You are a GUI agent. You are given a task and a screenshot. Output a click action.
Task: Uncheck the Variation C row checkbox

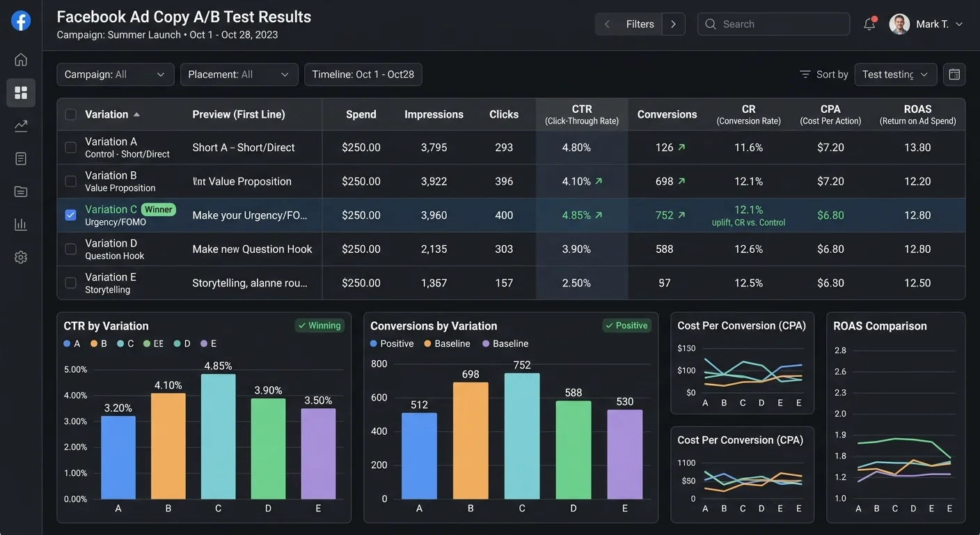pyautogui.click(x=70, y=215)
